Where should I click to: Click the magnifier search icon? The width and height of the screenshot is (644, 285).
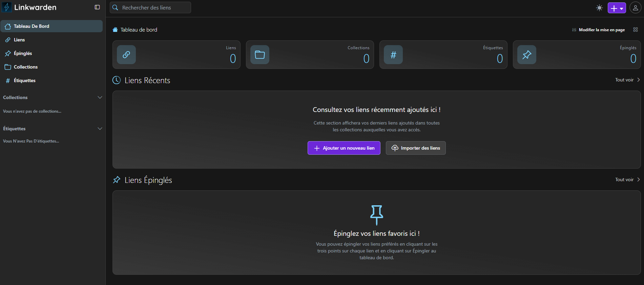coord(115,7)
